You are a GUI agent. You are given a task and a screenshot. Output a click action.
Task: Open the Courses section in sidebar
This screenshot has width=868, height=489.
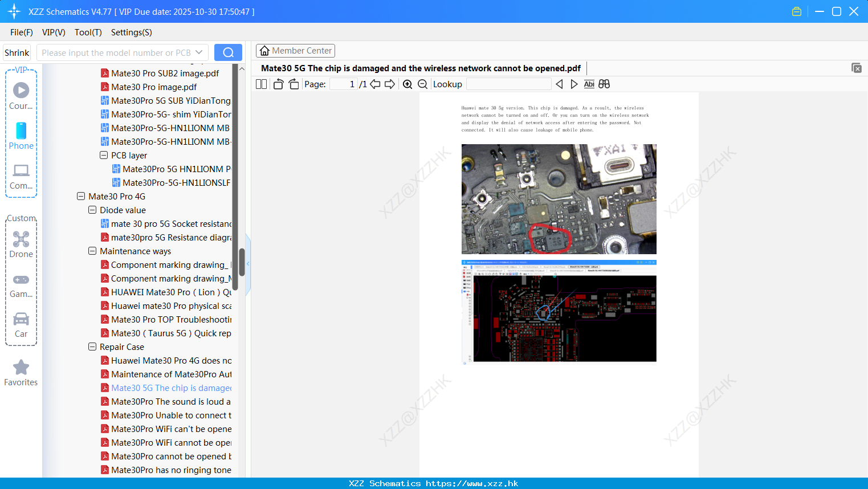tap(21, 96)
